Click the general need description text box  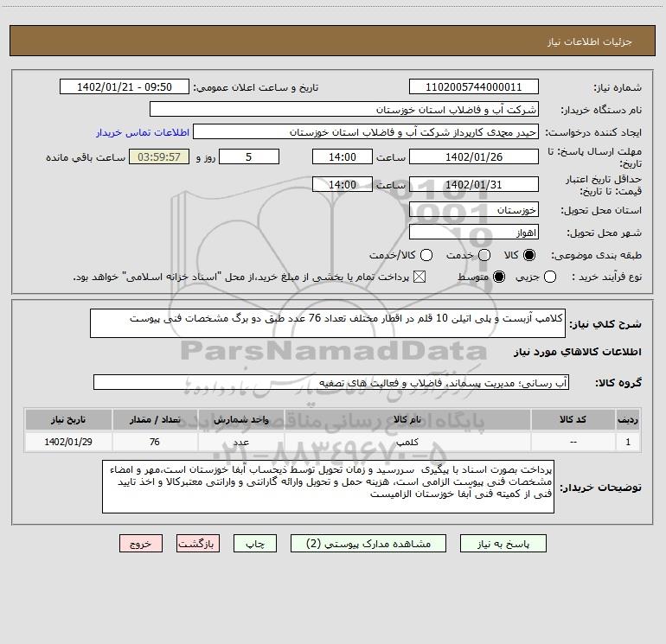pyautogui.click(x=328, y=323)
